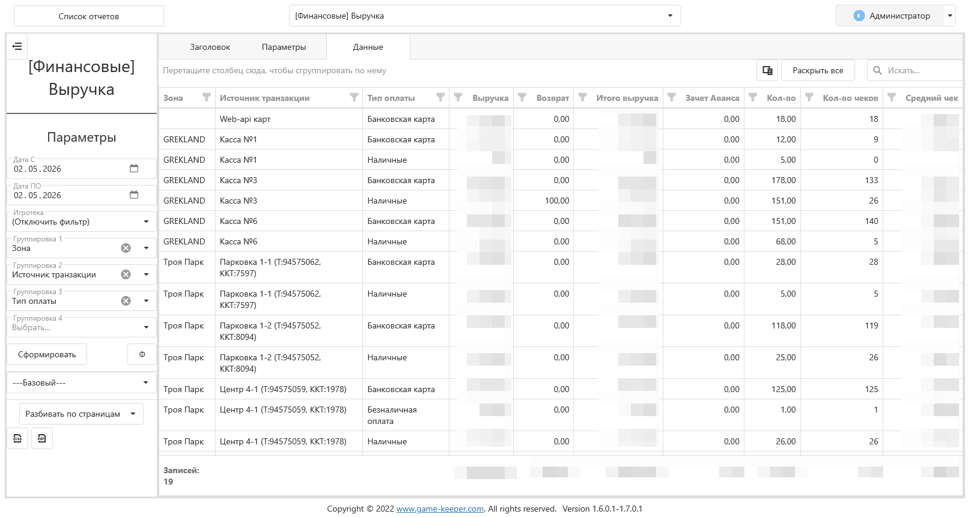The image size is (980, 517).
Task: Export report to PDF
Action: [41, 438]
